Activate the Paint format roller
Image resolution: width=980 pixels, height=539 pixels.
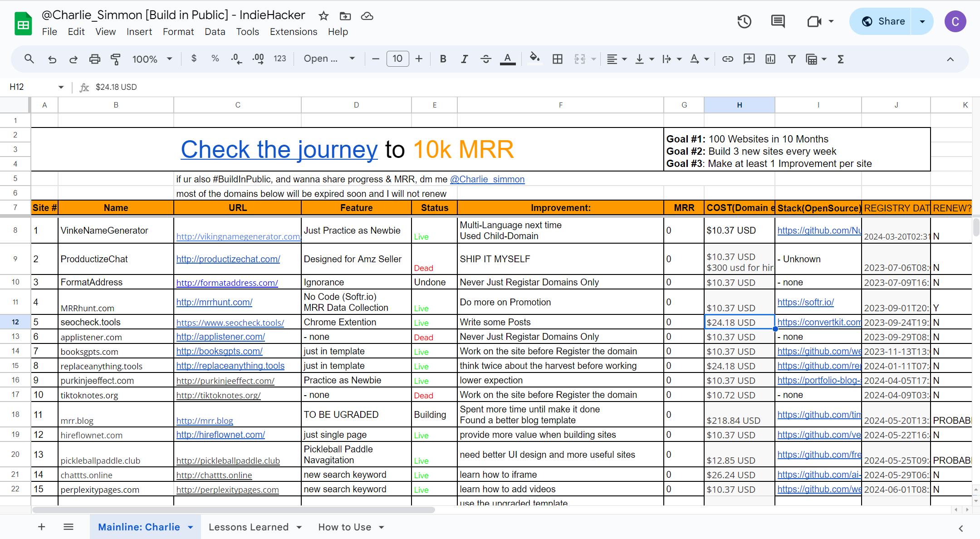pyautogui.click(x=116, y=59)
